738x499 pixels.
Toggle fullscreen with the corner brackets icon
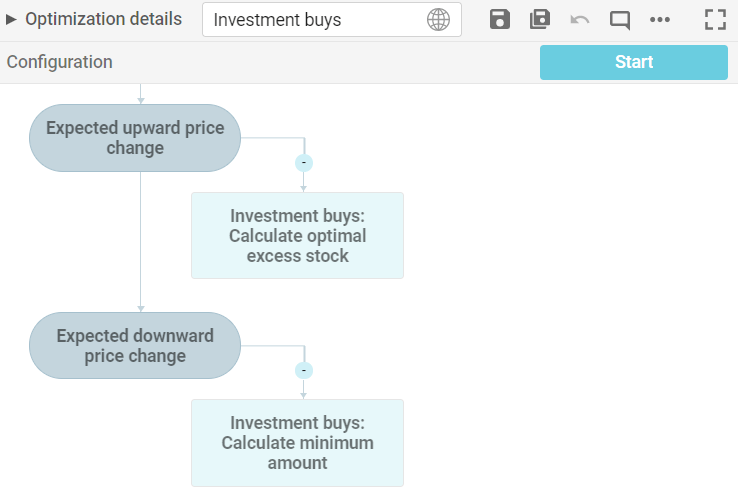click(x=715, y=19)
